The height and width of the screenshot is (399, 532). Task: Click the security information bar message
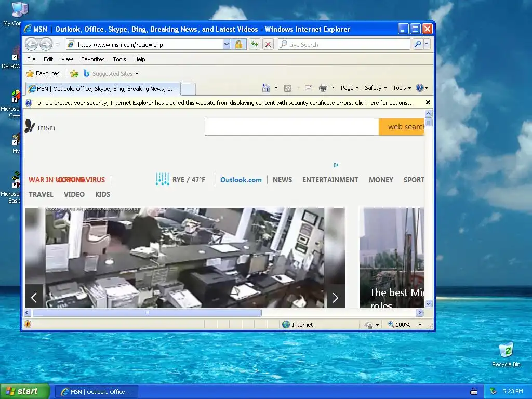[224, 103]
